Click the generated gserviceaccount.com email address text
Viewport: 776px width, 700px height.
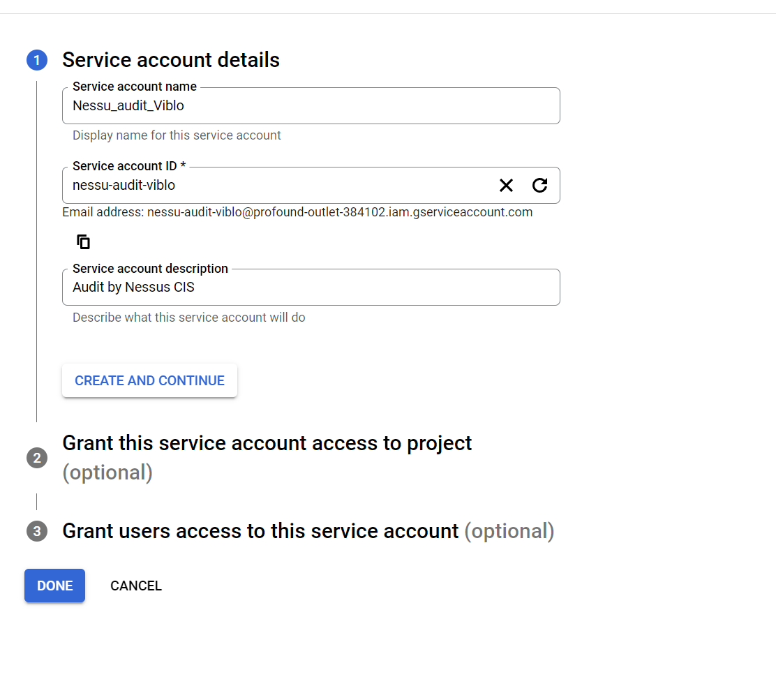[339, 212]
